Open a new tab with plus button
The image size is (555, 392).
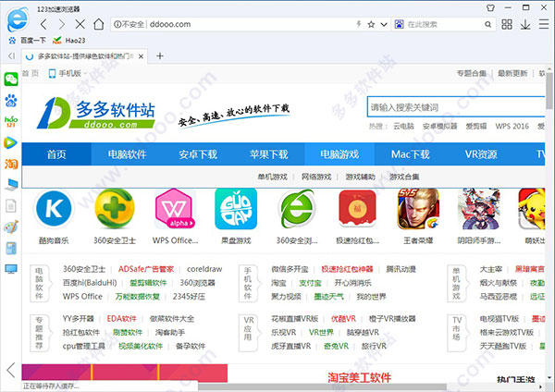(x=160, y=55)
